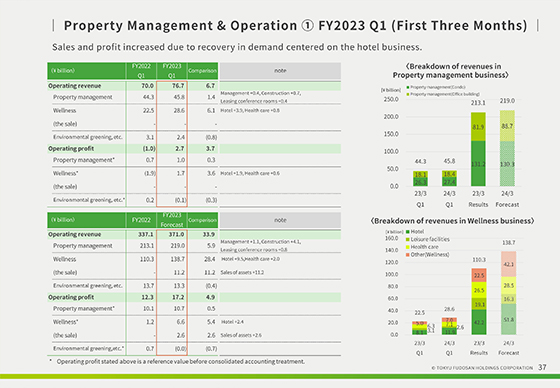Click the Property management (Condo) legend swatch
The image size is (560, 388).
click(408, 87)
